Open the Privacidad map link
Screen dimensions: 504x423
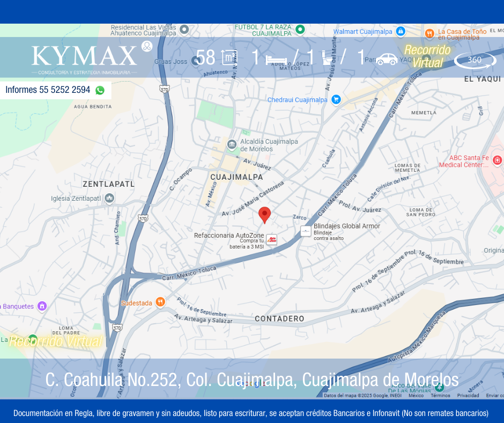[x=468, y=395]
